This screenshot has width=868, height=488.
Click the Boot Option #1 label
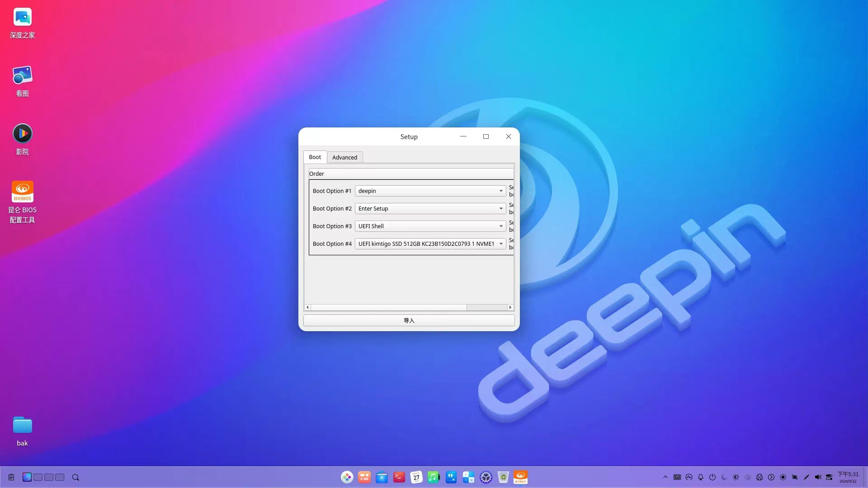click(332, 191)
